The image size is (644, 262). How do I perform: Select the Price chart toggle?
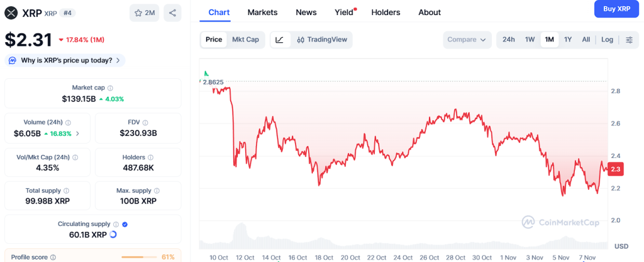(x=214, y=40)
